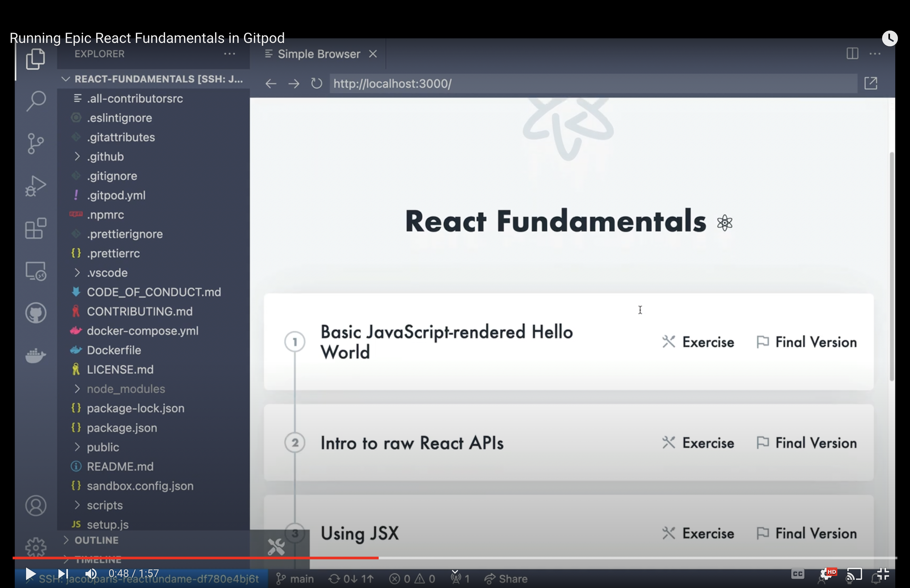The width and height of the screenshot is (910, 588).
Task: Expand the scripts folder
Action: pyautogui.click(x=153, y=505)
